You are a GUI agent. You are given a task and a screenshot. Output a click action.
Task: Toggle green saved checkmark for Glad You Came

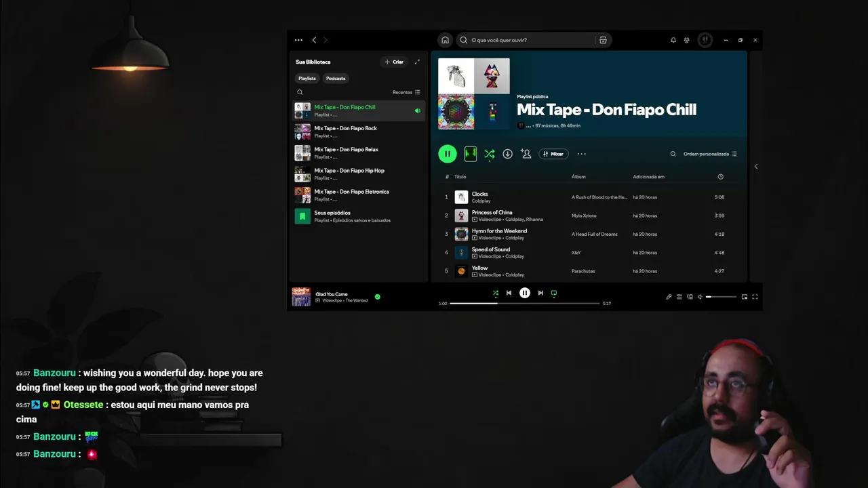point(378,297)
